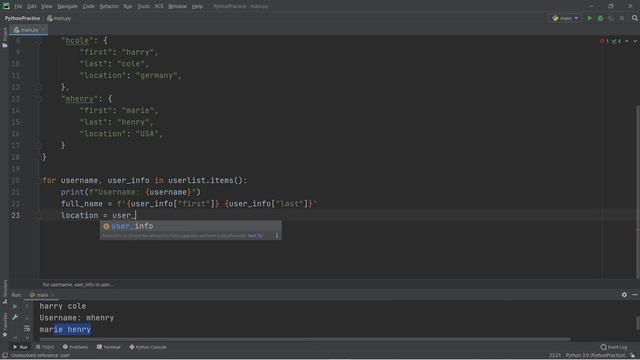This screenshot has height=360, width=640.
Task: Click the wrench icon in the Run panel
Action: (x=15, y=317)
